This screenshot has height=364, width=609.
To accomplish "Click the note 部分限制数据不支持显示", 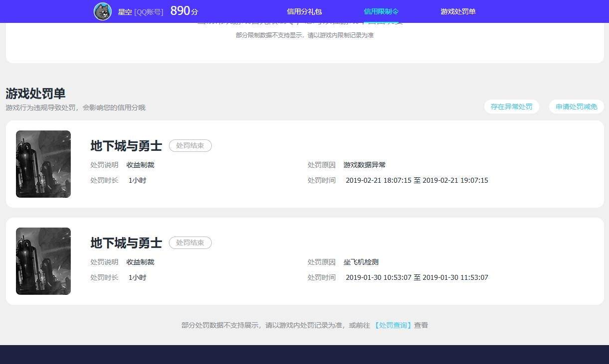I will point(304,35).
